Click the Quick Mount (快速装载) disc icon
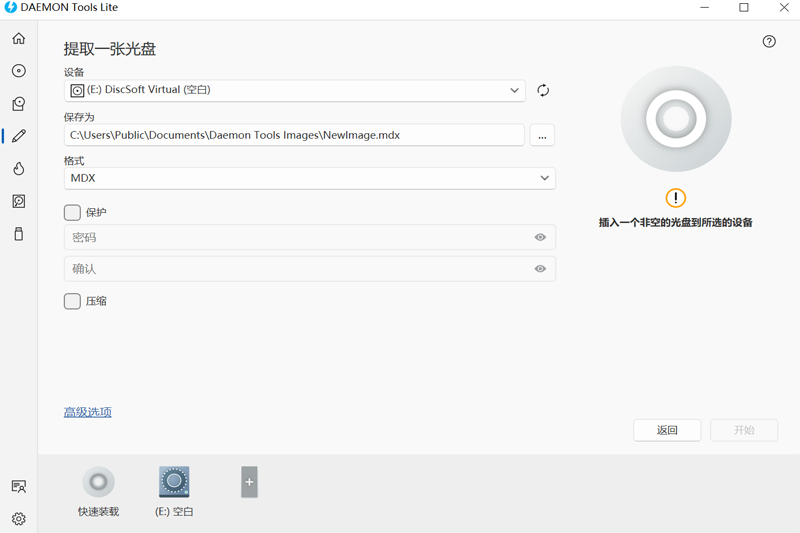This screenshot has width=800, height=533. pyautogui.click(x=98, y=481)
